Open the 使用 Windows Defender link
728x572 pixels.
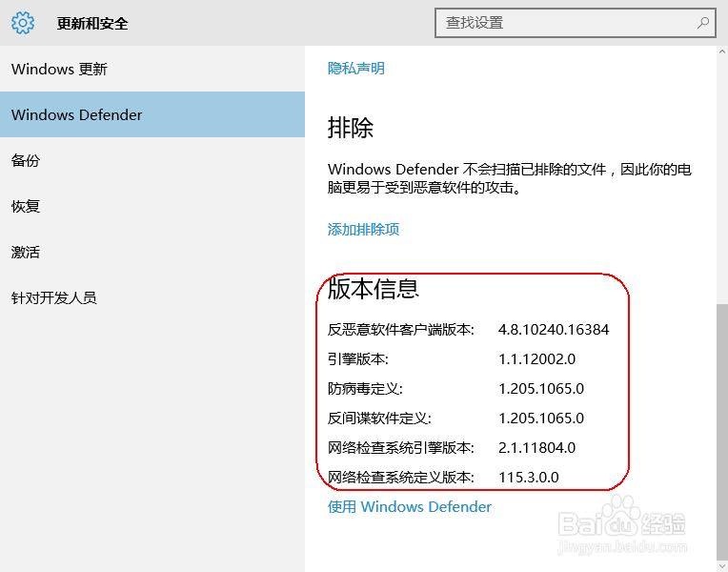[410, 506]
